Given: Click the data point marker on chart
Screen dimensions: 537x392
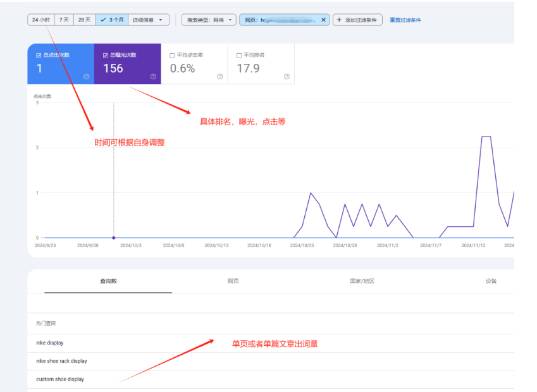Looking at the screenshot, I should (x=114, y=238).
